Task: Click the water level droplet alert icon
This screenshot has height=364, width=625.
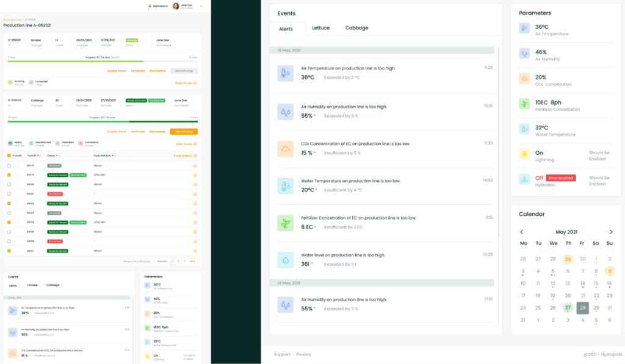Action: (x=285, y=260)
